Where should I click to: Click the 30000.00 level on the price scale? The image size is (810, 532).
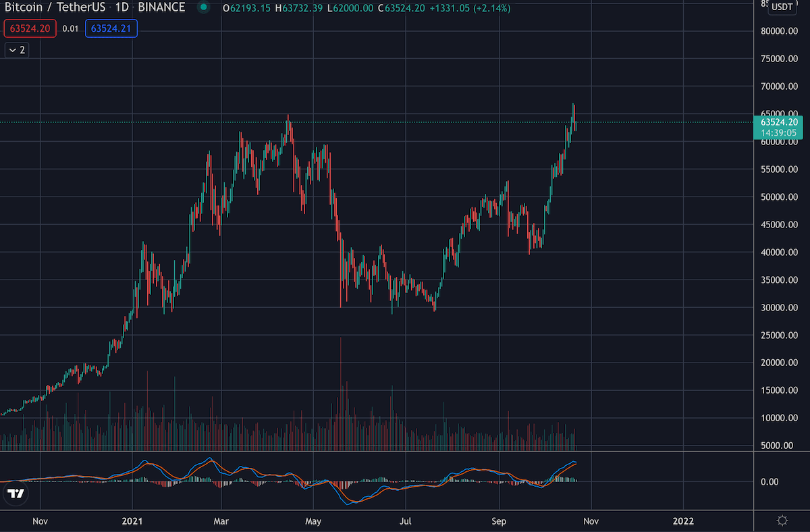click(780, 308)
